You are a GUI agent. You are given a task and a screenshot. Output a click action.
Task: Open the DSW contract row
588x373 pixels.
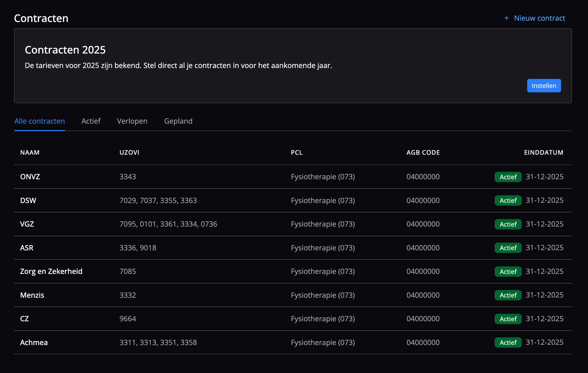(28, 200)
